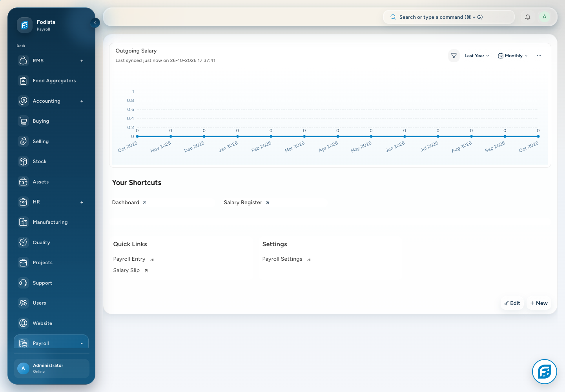Screen dimensions: 565x392
Task: Open the Monthly interval dropdown
Action: pos(513,56)
